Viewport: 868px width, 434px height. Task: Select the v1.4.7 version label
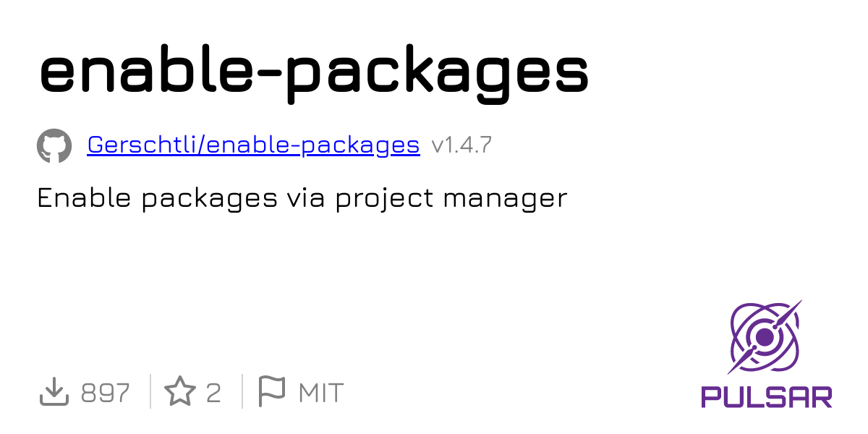461,145
